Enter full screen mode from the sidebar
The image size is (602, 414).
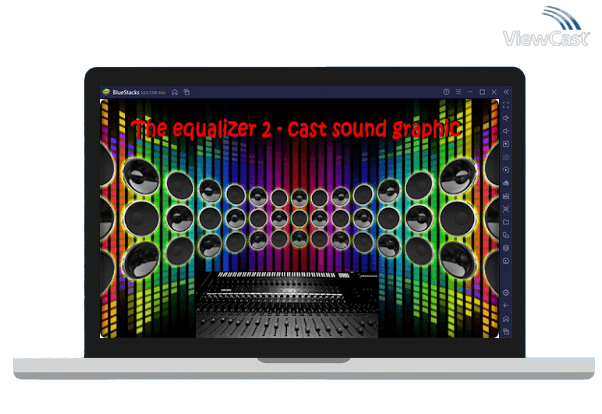[x=506, y=105]
